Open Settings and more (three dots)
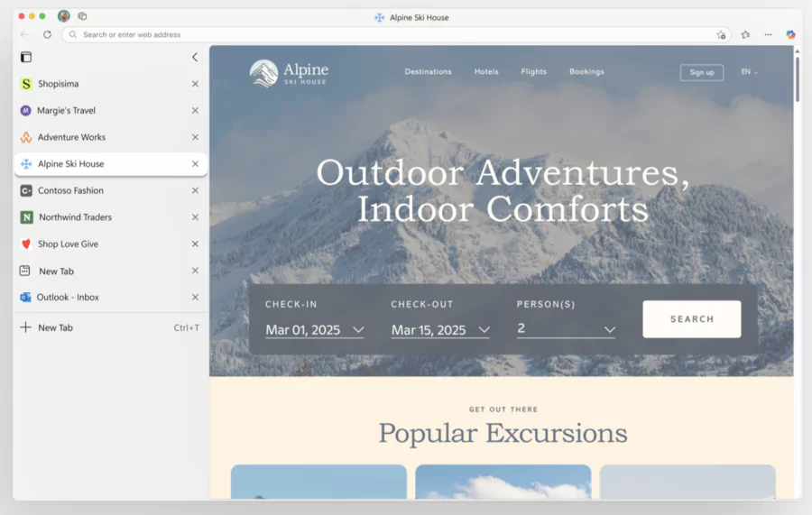This screenshot has width=812, height=515. [768, 34]
